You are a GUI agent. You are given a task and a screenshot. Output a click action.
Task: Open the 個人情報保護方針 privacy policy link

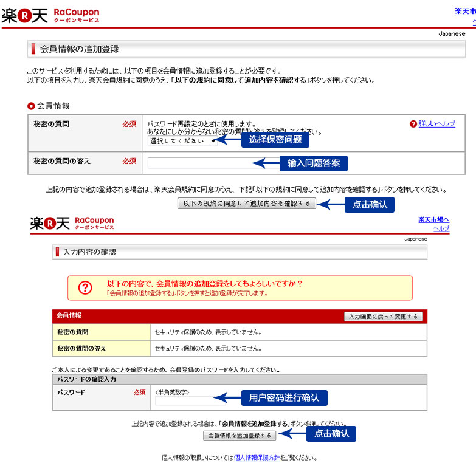[257, 458]
